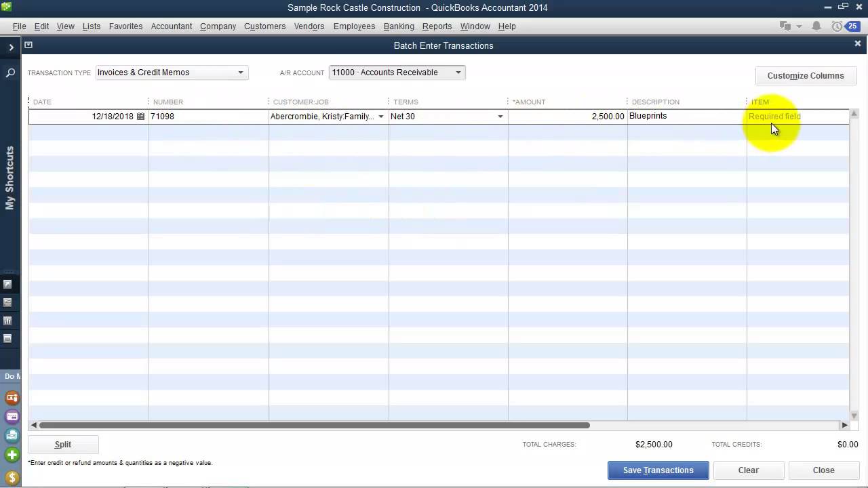The width and height of the screenshot is (868, 488).
Task: Open the Transaction Type dropdown
Action: (172, 73)
